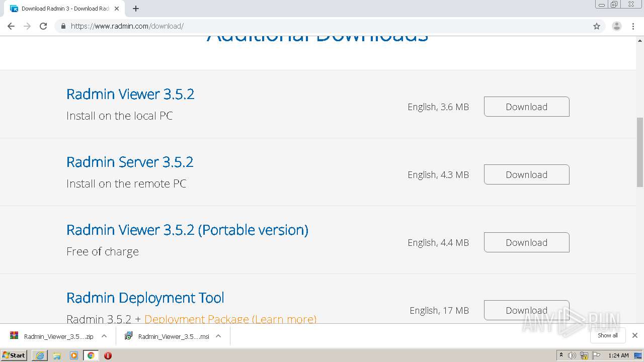Open a new browser tab
The height and width of the screenshot is (362, 644).
pos(136,9)
